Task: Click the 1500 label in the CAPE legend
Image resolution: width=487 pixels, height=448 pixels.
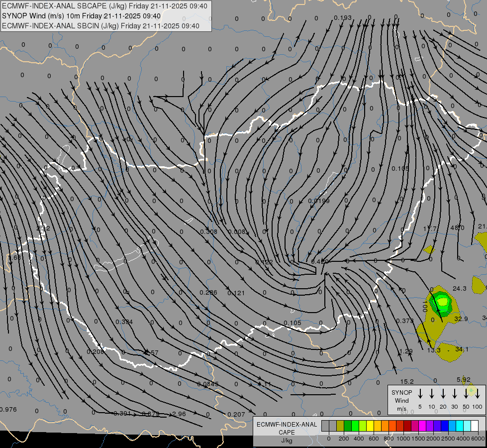Action: (x=418, y=439)
